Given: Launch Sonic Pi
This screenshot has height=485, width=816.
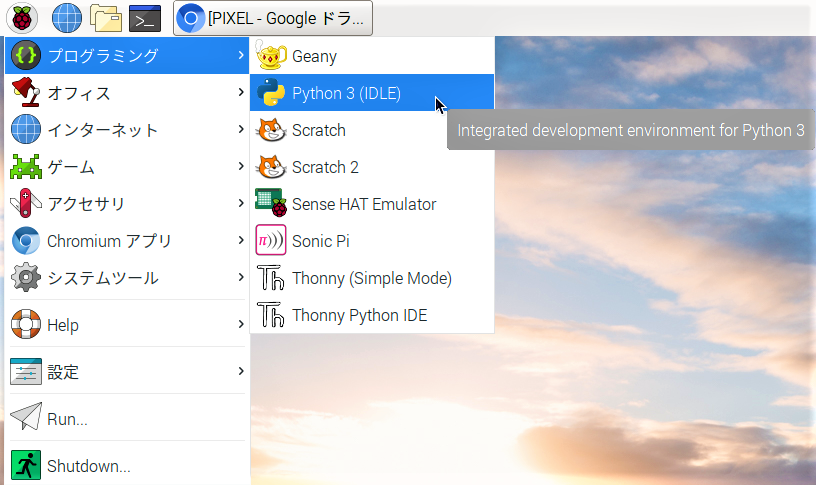Looking at the screenshot, I should 372,240.
